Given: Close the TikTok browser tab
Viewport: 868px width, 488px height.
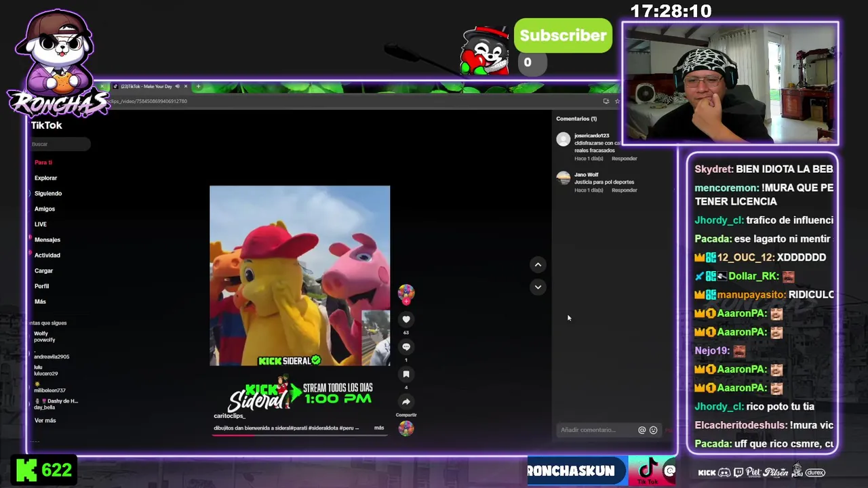Looking at the screenshot, I should click(186, 86).
